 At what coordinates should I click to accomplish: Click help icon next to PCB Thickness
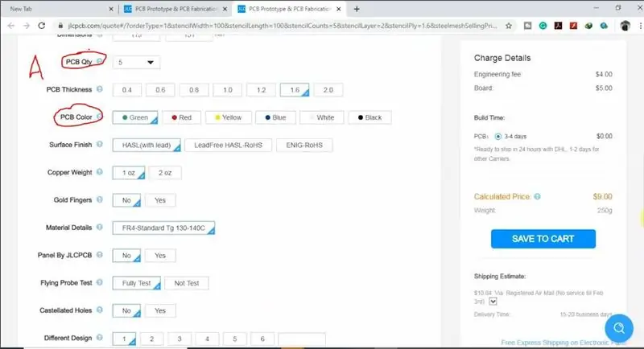99,89
